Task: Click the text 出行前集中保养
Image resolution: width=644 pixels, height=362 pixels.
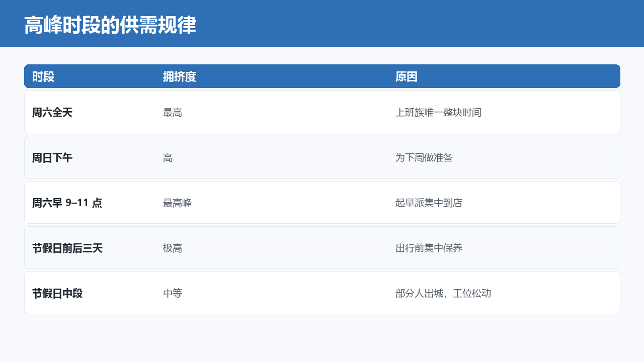Action: pyautogui.click(x=429, y=248)
